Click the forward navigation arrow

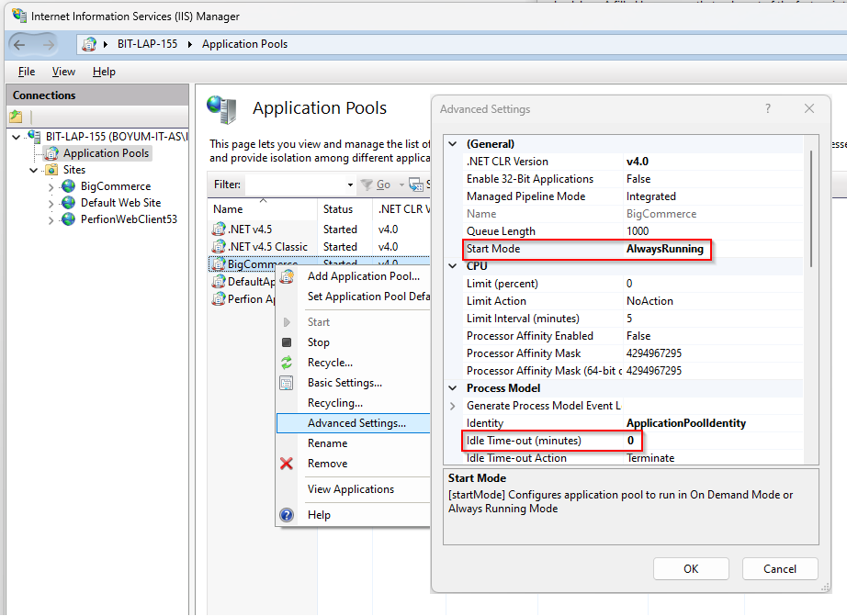pos(49,45)
